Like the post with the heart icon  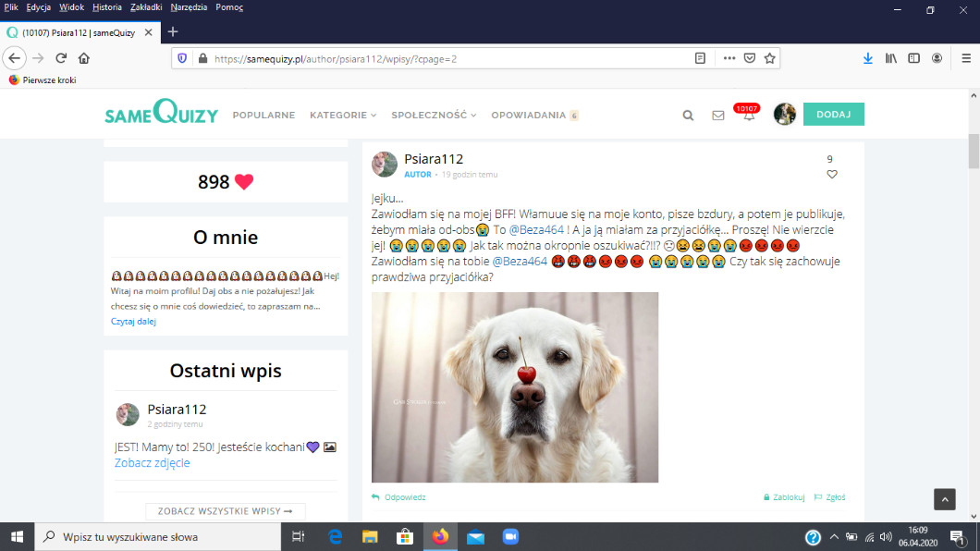pos(831,175)
